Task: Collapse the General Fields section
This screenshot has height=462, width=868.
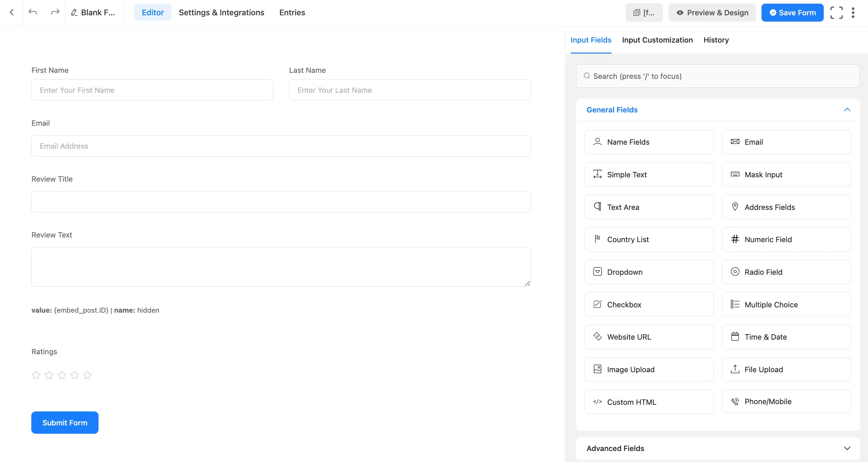Action: tap(847, 110)
